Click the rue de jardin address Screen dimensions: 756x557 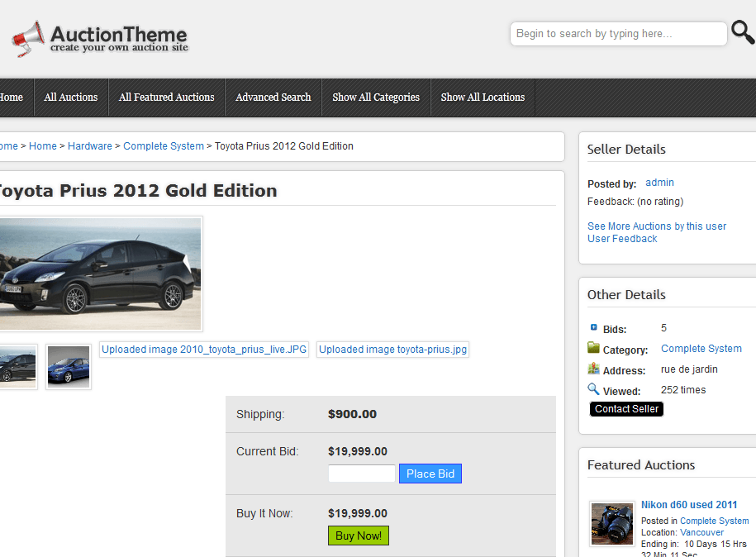(689, 369)
